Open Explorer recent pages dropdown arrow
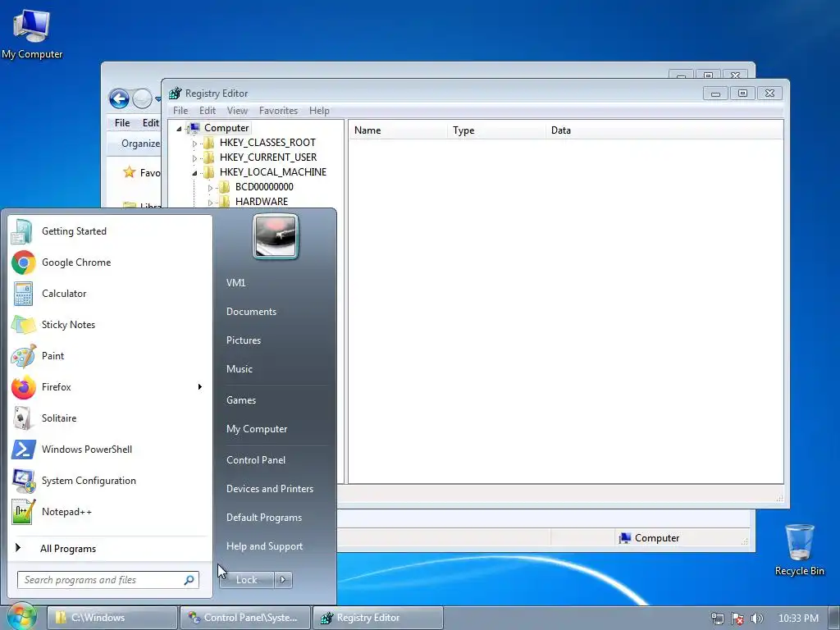Image resolution: width=840 pixels, height=630 pixels. click(x=158, y=99)
